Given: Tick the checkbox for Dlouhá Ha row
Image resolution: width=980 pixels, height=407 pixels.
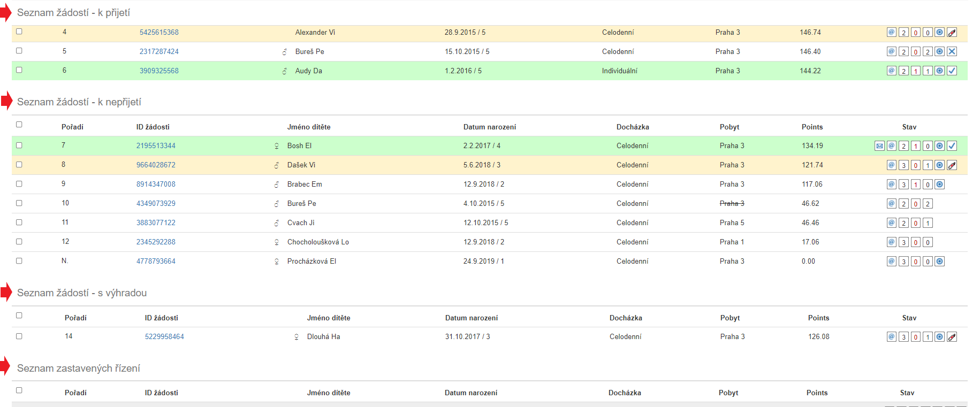Looking at the screenshot, I should 19,336.
